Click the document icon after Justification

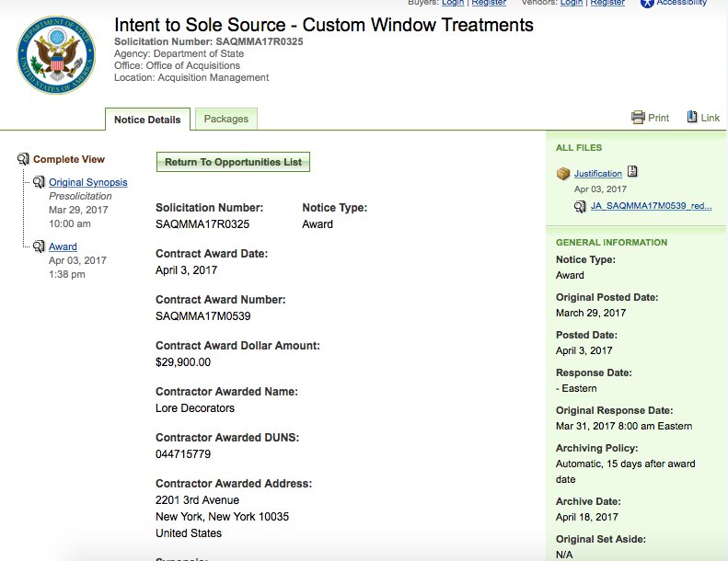point(632,172)
